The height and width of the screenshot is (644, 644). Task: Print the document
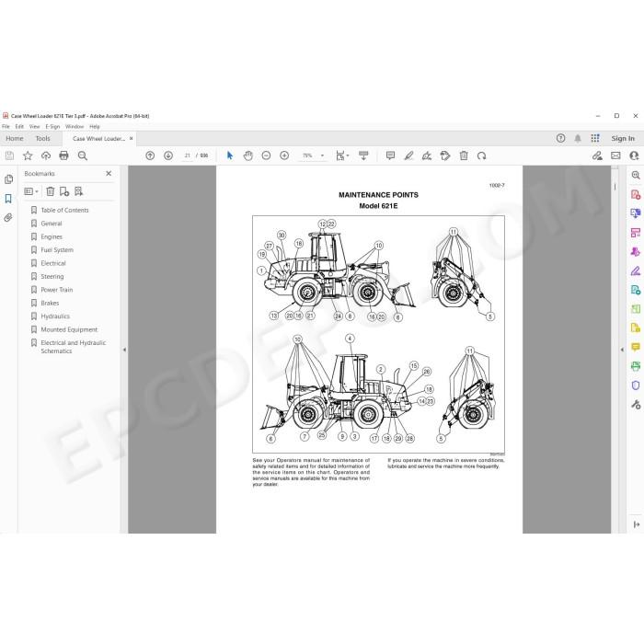tap(63, 155)
